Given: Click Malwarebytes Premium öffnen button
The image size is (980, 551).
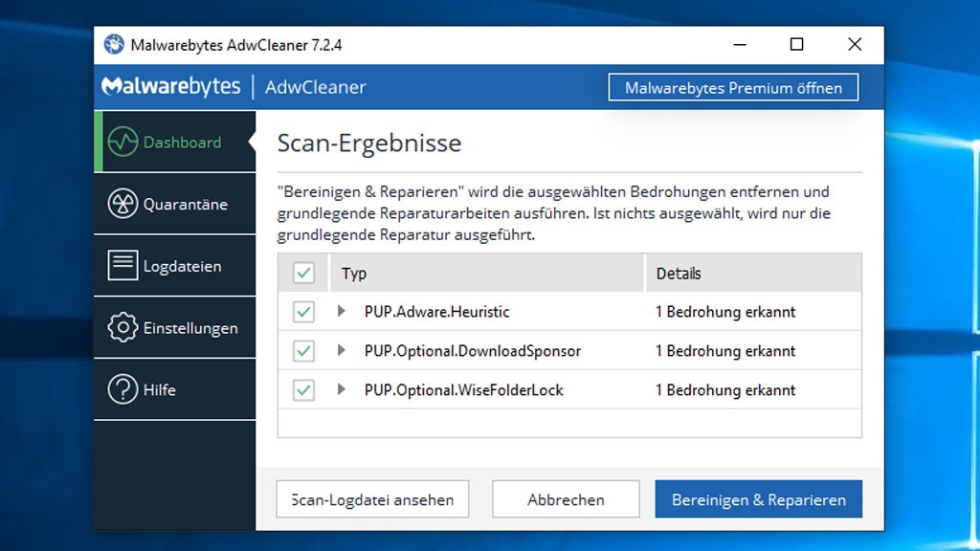Looking at the screenshot, I should pos(733,87).
